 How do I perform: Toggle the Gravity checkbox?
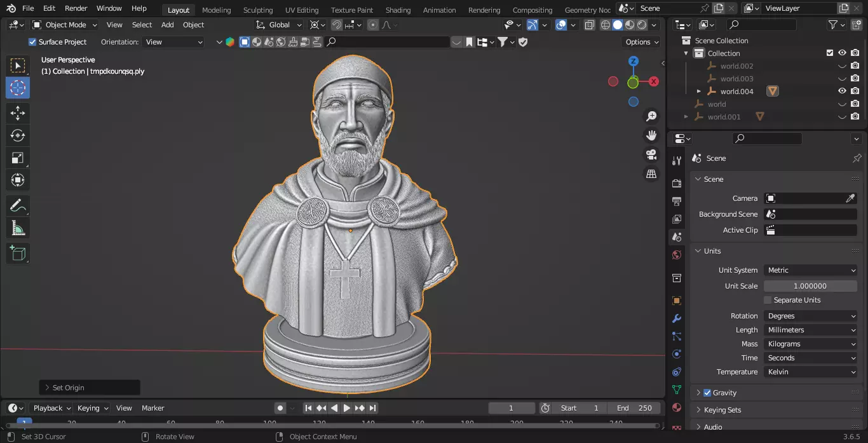coord(707,393)
